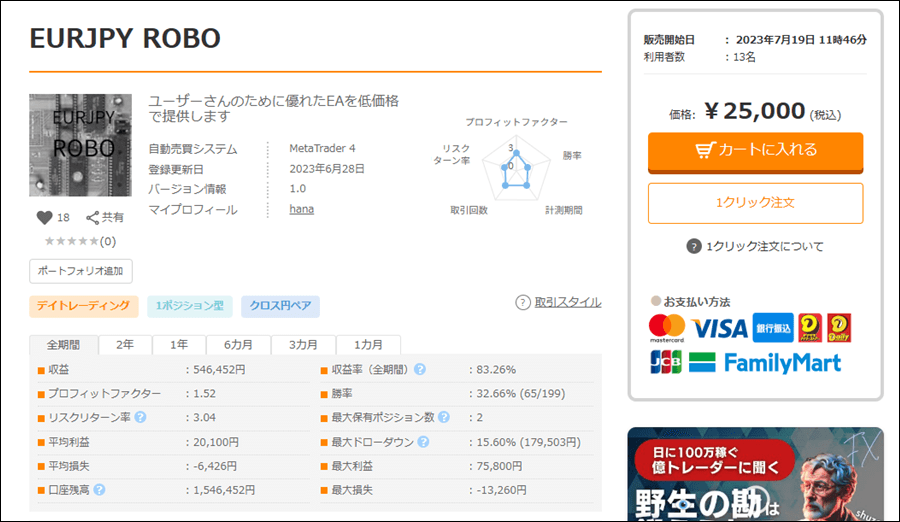Click help icon beside リスクリターン率
Image resolution: width=900 pixels, height=522 pixels.
(140, 418)
